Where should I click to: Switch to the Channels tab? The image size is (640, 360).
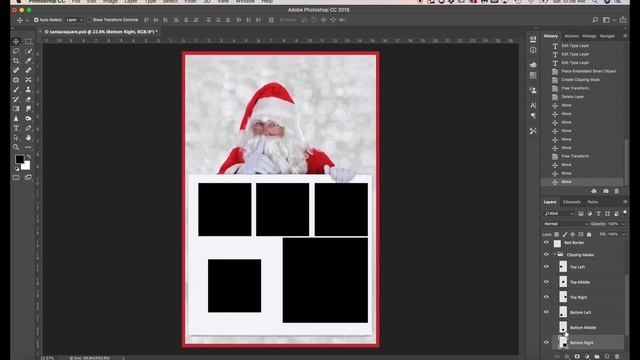point(571,202)
